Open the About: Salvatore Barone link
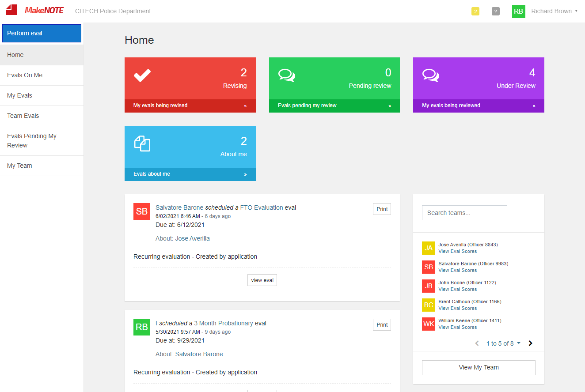The image size is (585, 392). click(199, 354)
